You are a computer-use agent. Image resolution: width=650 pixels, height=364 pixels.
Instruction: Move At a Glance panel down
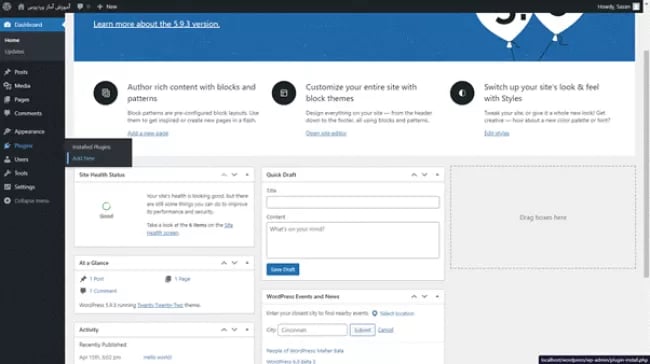click(x=235, y=263)
